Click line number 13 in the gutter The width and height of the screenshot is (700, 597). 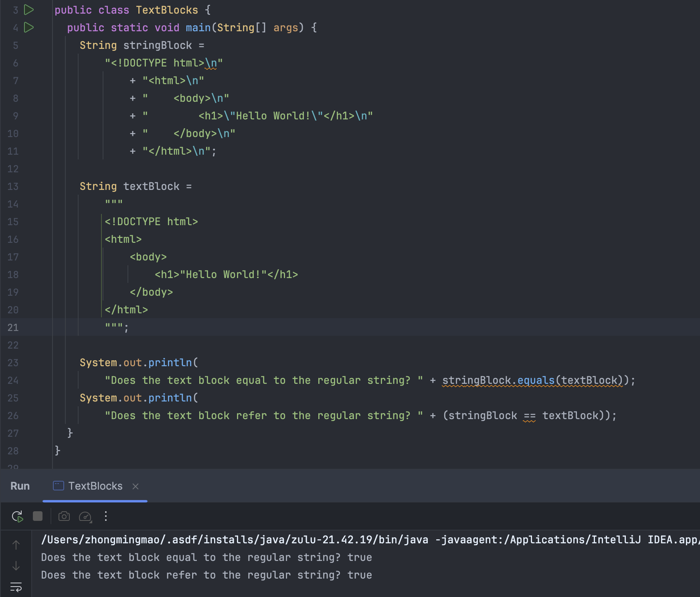(13, 186)
